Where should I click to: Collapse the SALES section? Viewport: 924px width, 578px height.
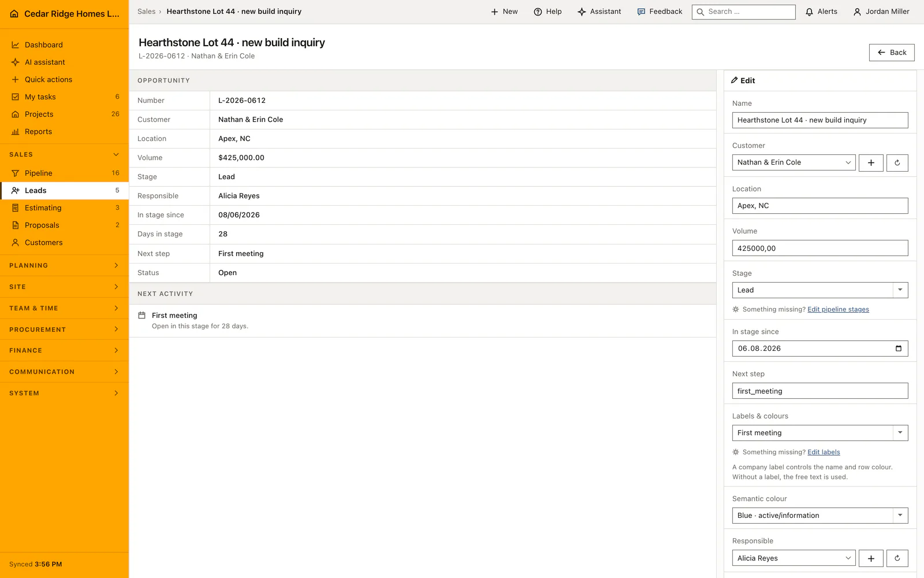tap(64, 154)
